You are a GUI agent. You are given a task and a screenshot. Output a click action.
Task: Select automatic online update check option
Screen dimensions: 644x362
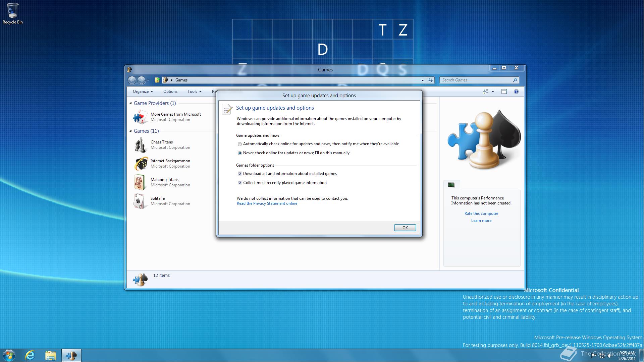[239, 144]
